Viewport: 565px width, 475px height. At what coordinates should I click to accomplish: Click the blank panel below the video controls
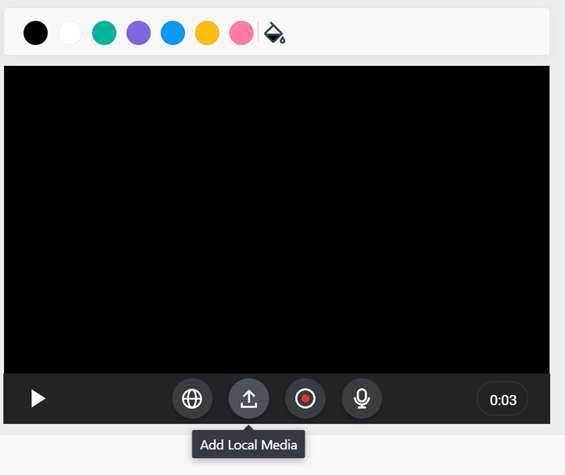432,454
